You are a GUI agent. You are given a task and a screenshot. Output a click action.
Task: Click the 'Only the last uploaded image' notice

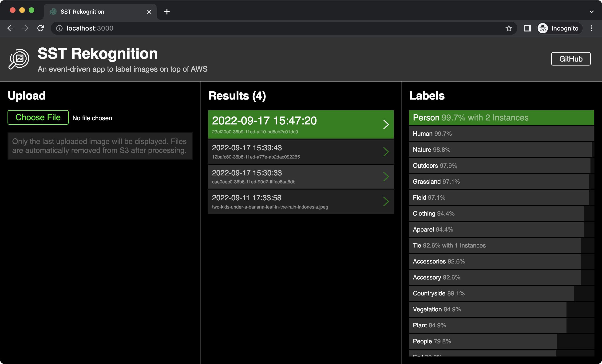coord(100,146)
